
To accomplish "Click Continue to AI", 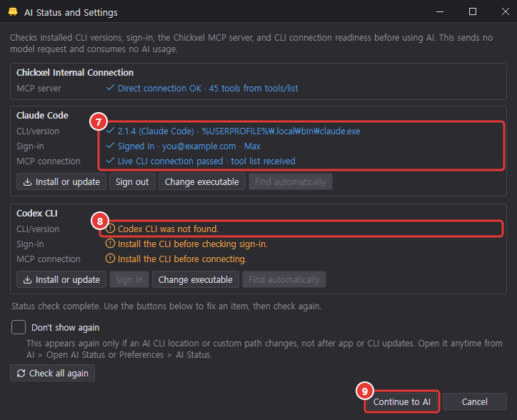I will (402, 401).
